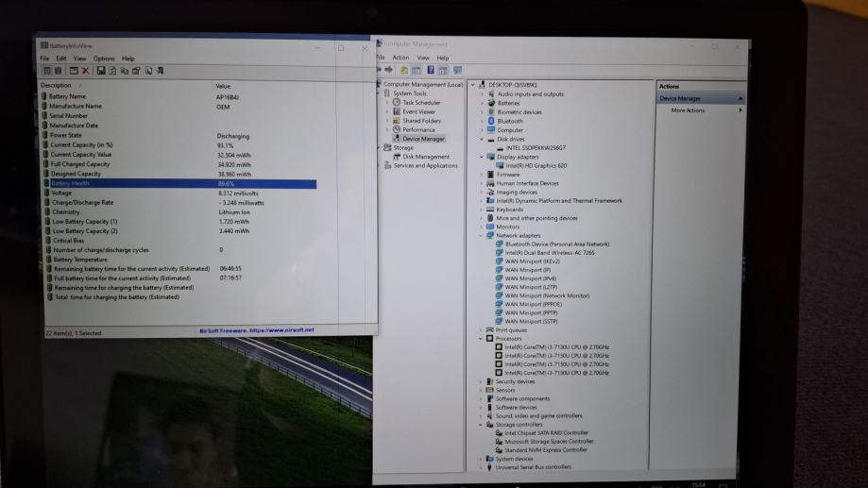Collapse the Storage controllers node

tap(481, 425)
